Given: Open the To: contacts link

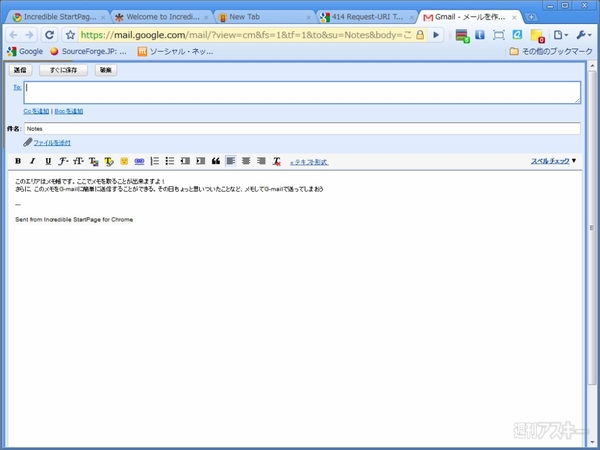Looking at the screenshot, I should [x=17, y=87].
